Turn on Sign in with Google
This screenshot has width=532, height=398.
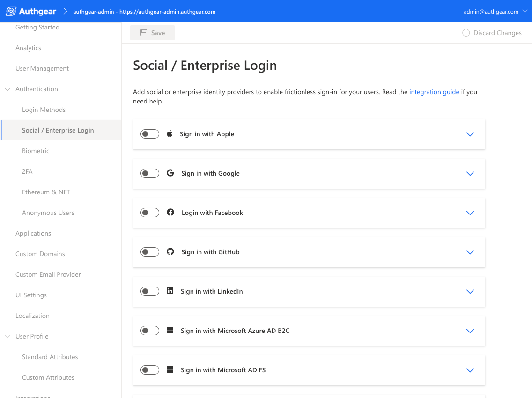[150, 173]
